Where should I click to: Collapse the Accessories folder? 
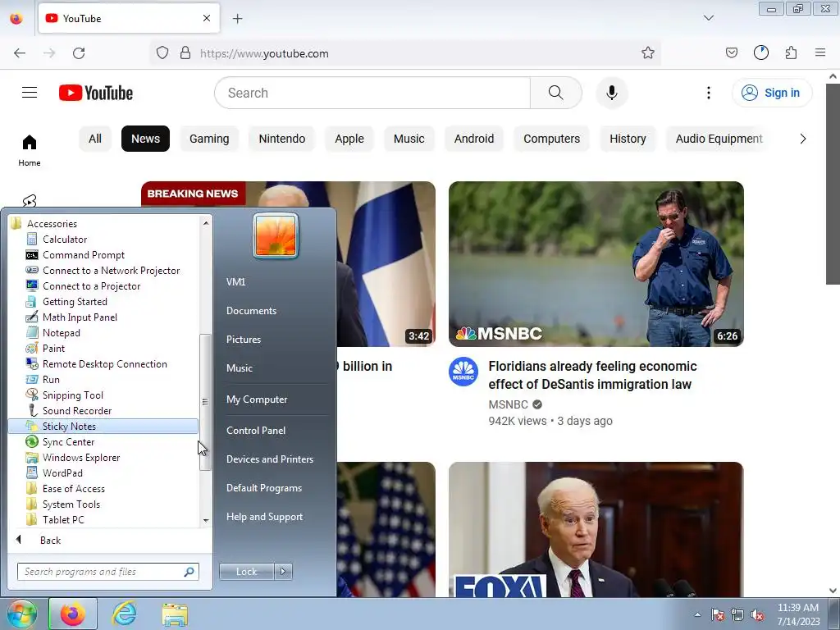point(52,224)
